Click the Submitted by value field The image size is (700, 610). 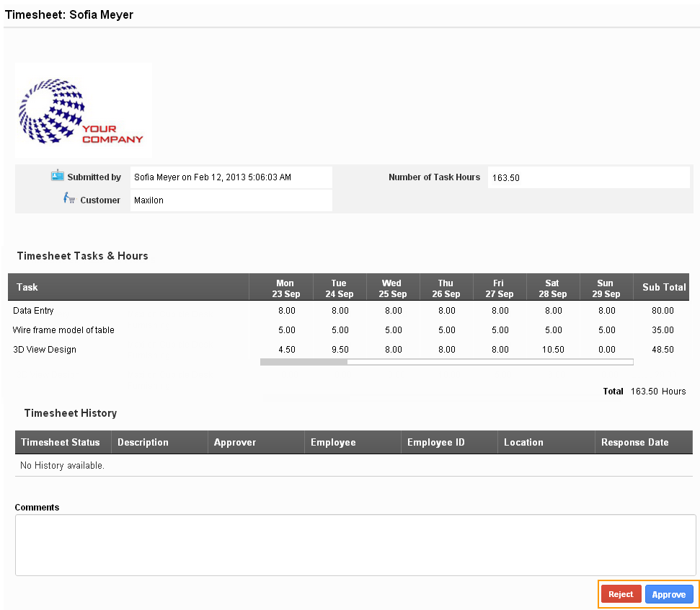pyautogui.click(x=231, y=177)
